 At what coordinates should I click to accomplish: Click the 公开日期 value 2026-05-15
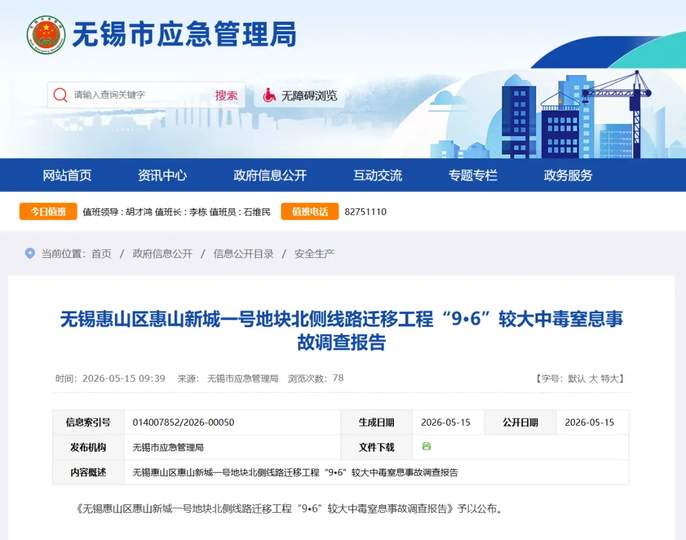click(x=589, y=422)
